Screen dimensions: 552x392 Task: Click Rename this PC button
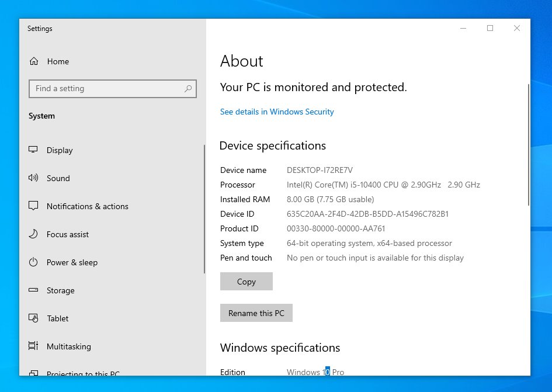pyautogui.click(x=256, y=313)
